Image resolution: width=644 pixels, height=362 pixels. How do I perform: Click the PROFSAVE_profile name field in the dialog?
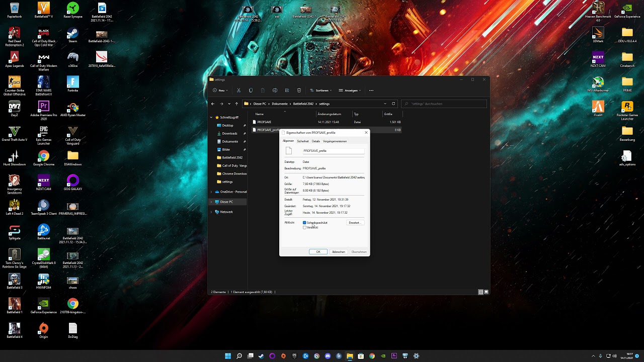click(333, 151)
